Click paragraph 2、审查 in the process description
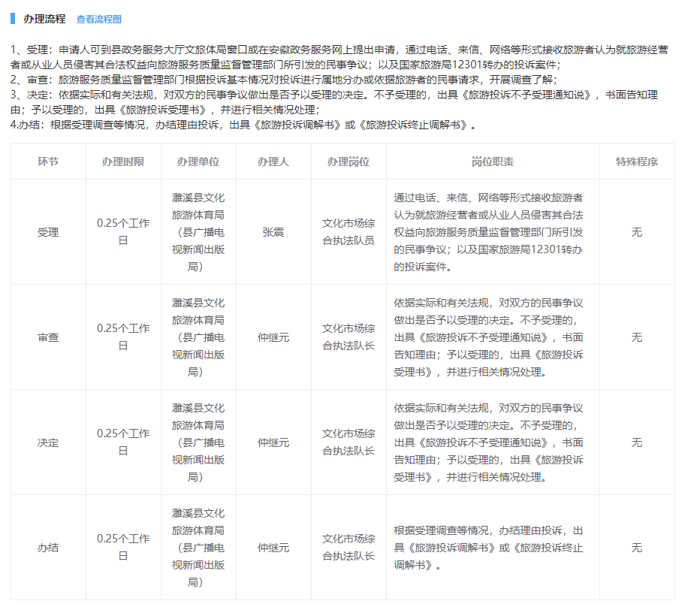The height and width of the screenshot is (616, 694). point(284,80)
